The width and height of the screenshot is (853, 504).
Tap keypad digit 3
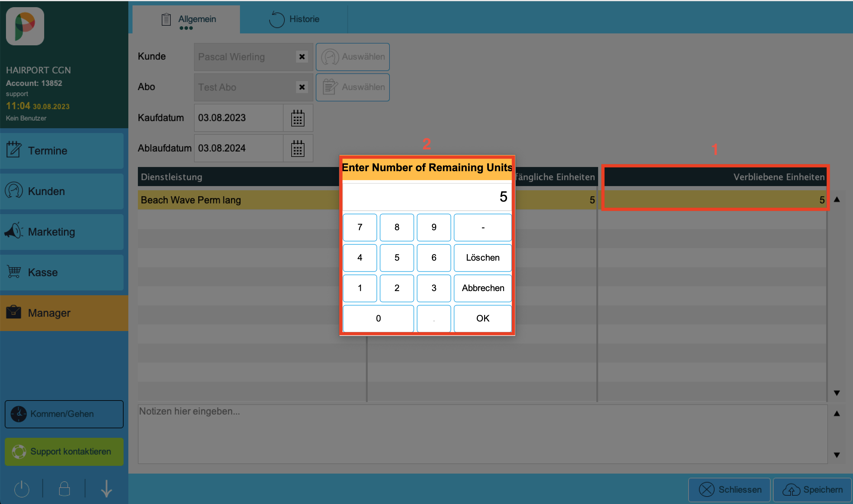tap(434, 288)
